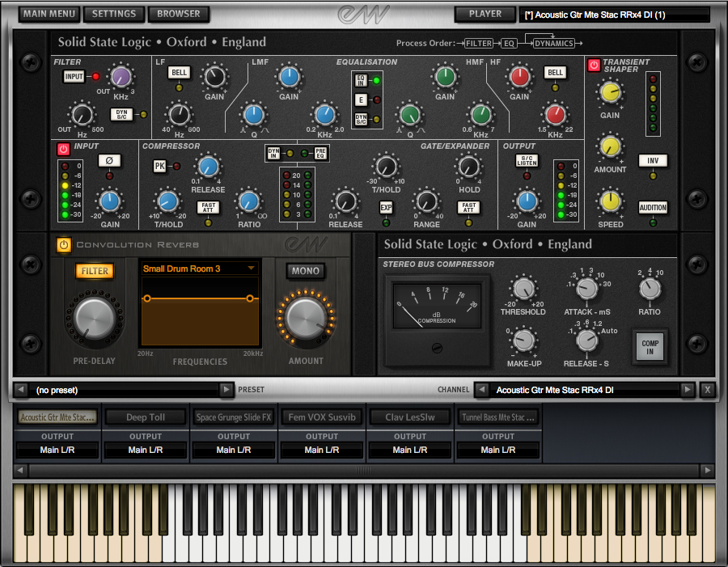The height and width of the screenshot is (567, 728).
Task: Toggle the Convolution Reverb power icon
Action: click(x=64, y=245)
